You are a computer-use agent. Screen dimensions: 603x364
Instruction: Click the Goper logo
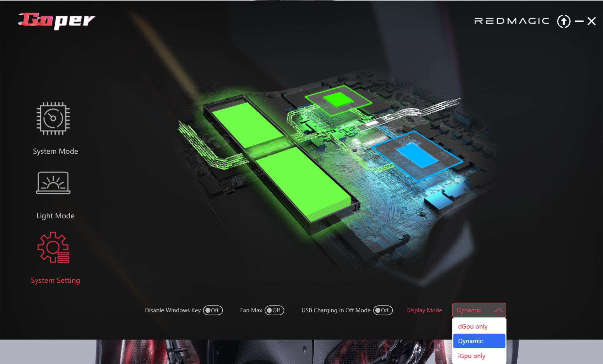[x=57, y=21]
